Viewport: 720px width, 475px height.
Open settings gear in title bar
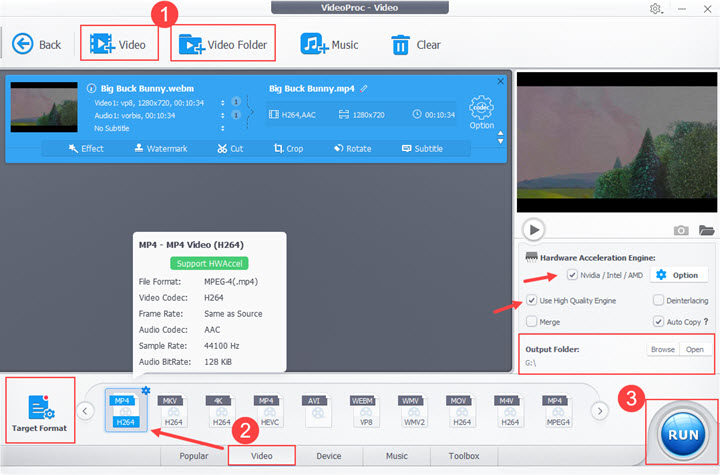(x=655, y=8)
